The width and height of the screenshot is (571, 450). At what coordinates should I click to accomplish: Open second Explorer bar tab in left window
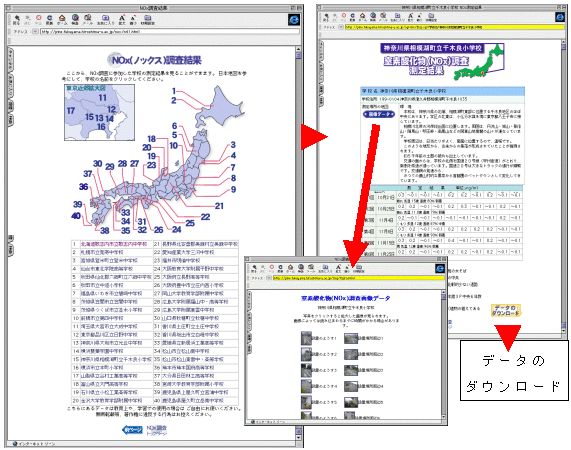click(10, 86)
